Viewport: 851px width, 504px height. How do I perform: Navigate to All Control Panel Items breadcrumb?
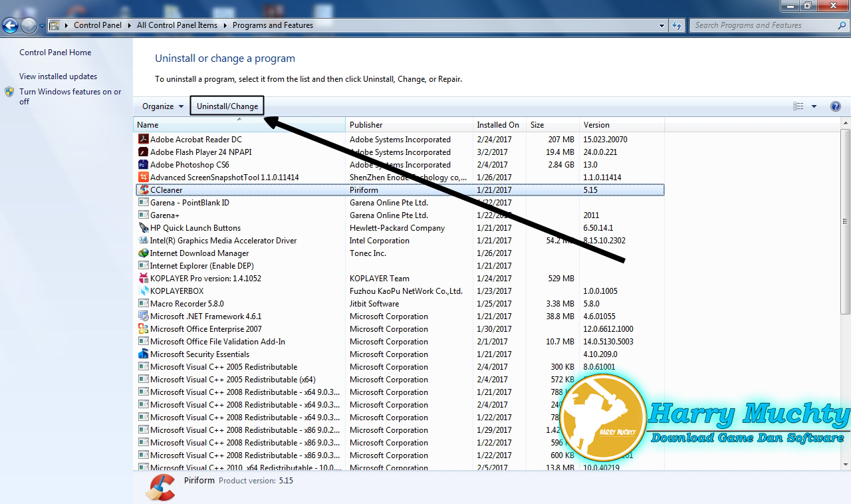(x=177, y=25)
